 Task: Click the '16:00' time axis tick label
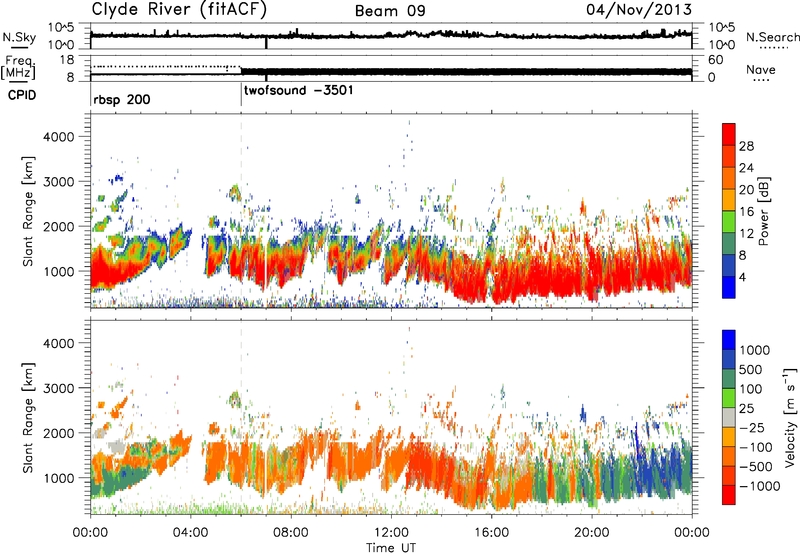[x=491, y=533]
